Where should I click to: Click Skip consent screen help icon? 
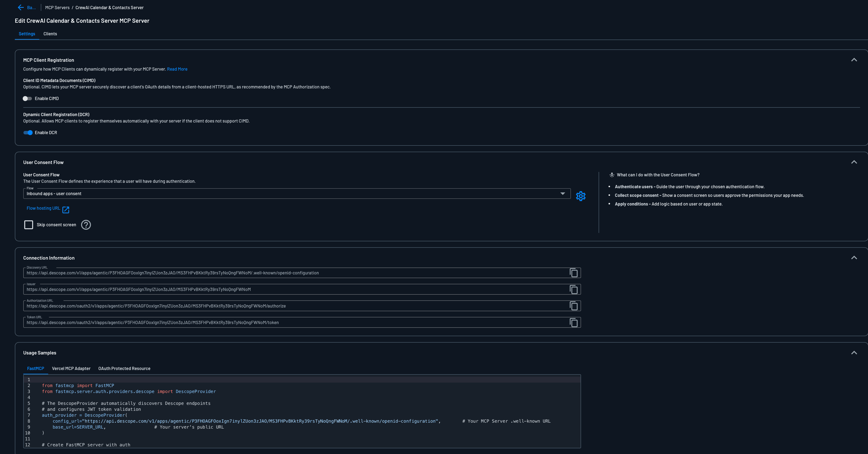tap(86, 225)
